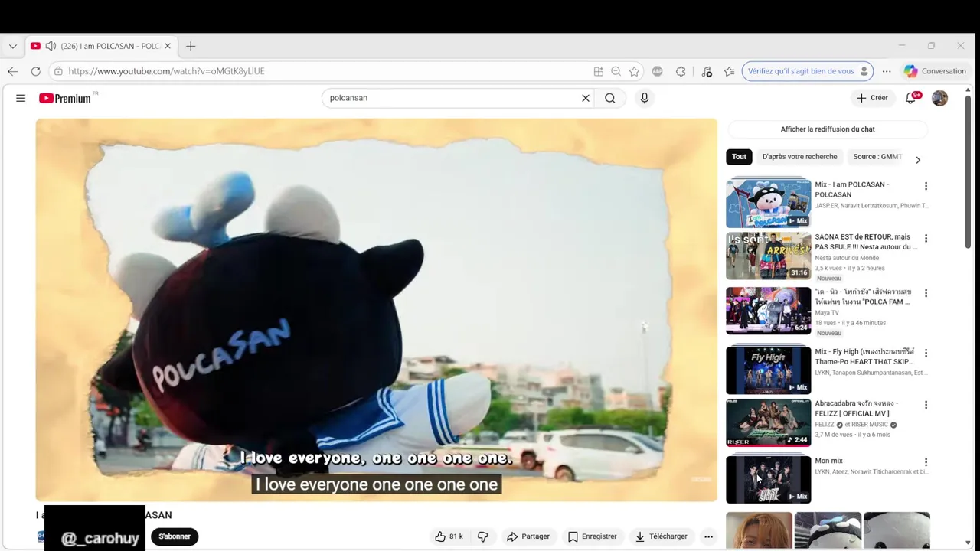Click the S'abonner button

point(175,536)
